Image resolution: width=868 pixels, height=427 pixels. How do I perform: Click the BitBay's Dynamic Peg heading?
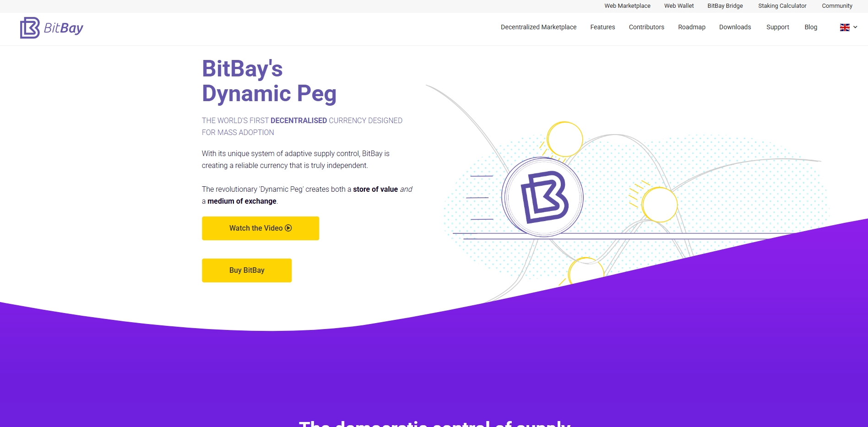[269, 81]
